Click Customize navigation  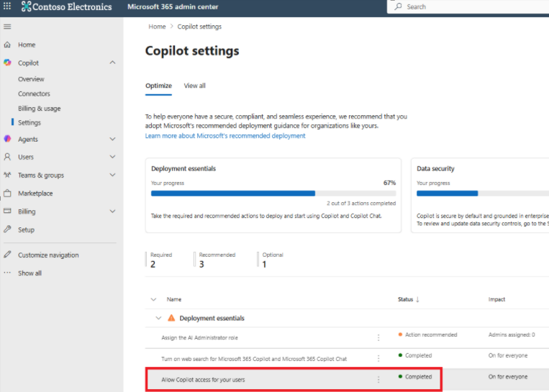coord(48,255)
